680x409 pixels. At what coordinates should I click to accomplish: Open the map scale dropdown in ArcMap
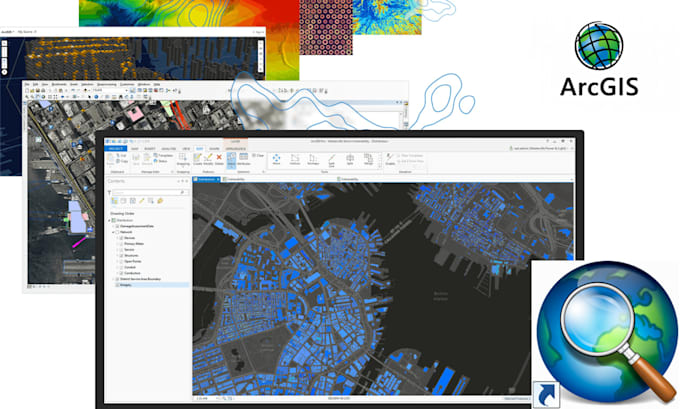pos(127,90)
